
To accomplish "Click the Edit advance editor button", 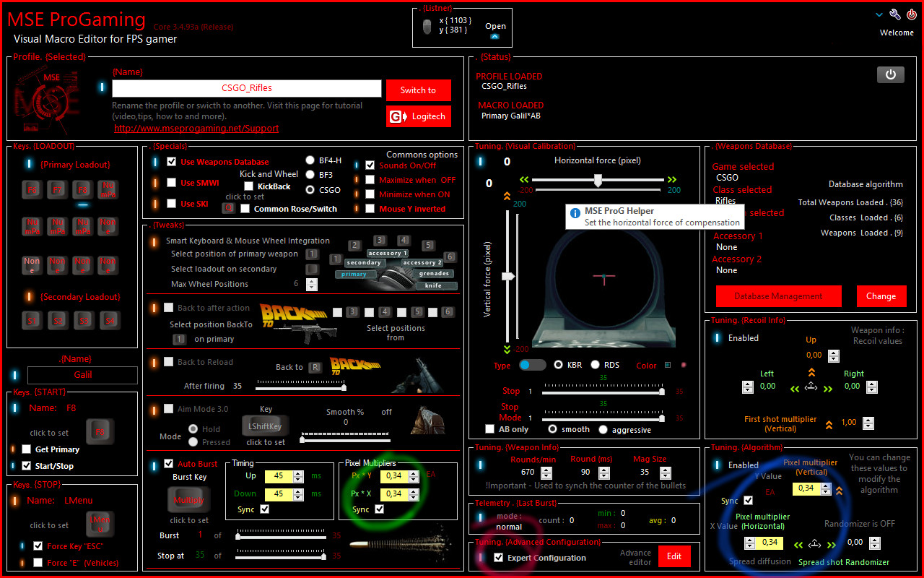I will pyautogui.click(x=674, y=556).
